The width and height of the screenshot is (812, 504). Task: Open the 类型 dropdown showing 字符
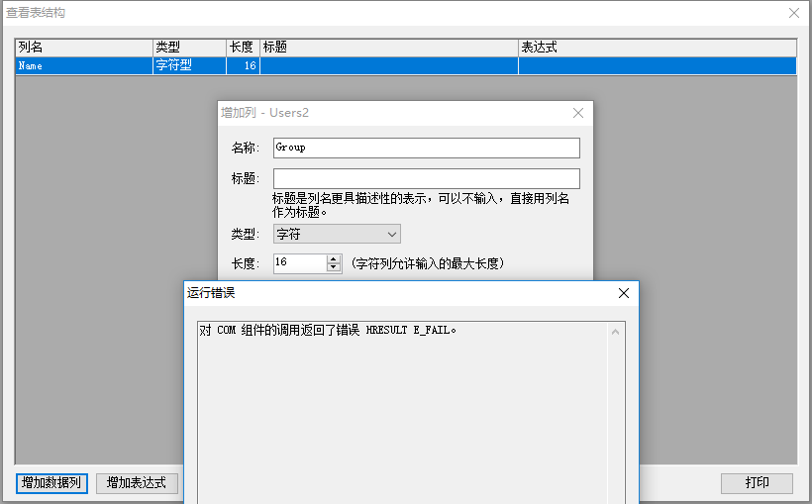(x=337, y=234)
